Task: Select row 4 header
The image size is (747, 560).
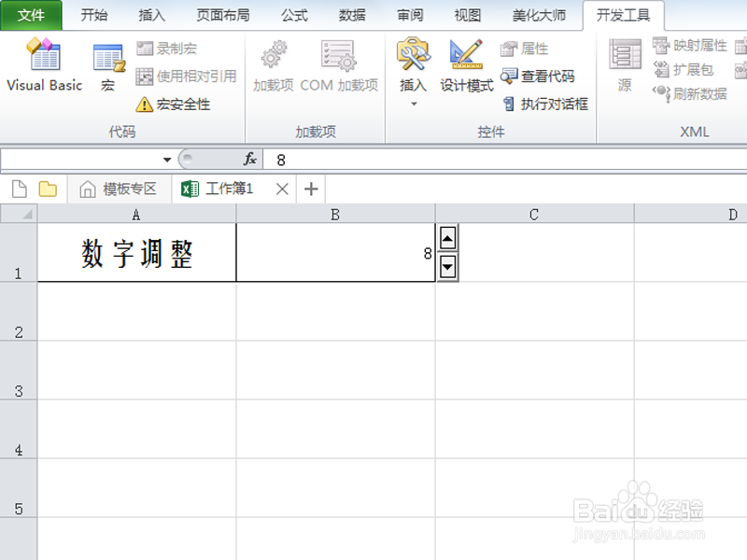Action: 19,429
